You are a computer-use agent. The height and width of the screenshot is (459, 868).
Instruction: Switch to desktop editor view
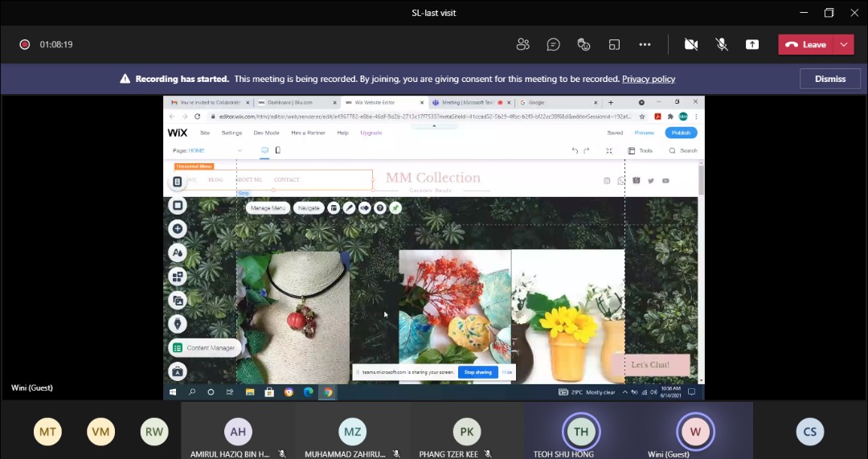264,150
